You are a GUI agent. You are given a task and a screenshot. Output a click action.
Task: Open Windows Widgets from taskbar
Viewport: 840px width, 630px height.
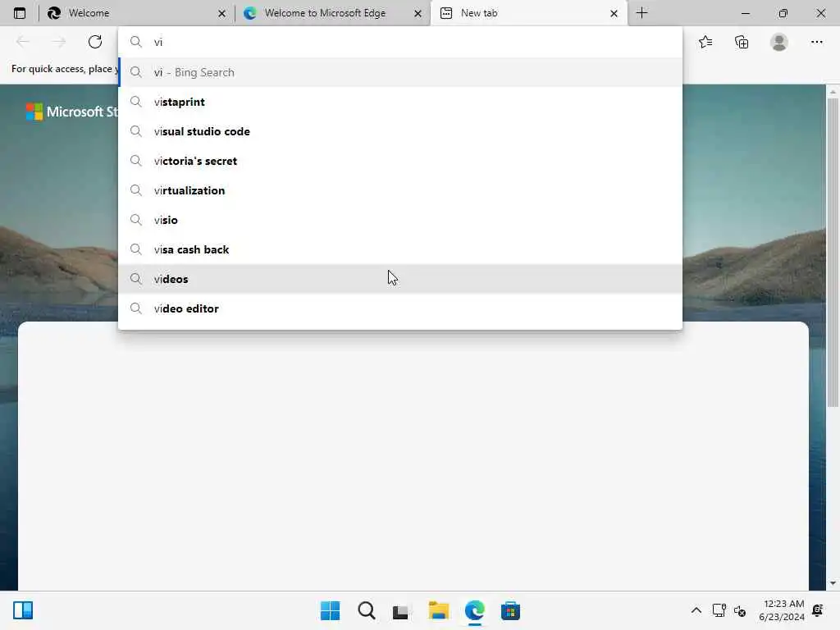[23, 610]
